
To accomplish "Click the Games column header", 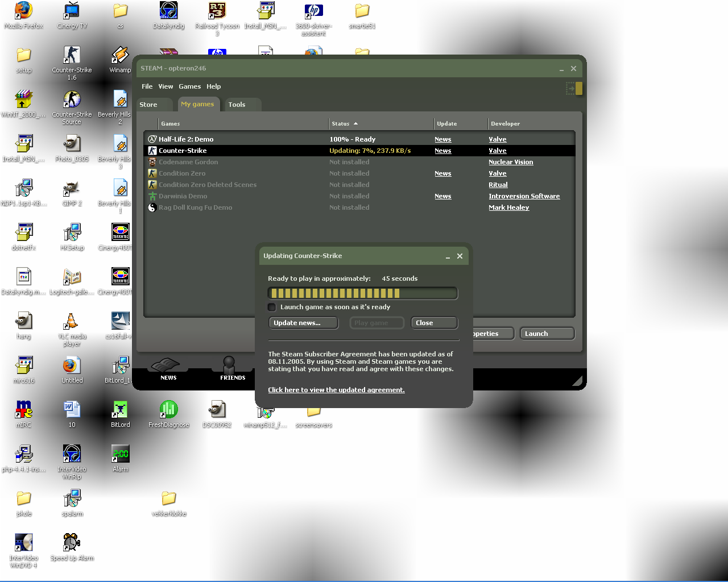I will point(243,123).
